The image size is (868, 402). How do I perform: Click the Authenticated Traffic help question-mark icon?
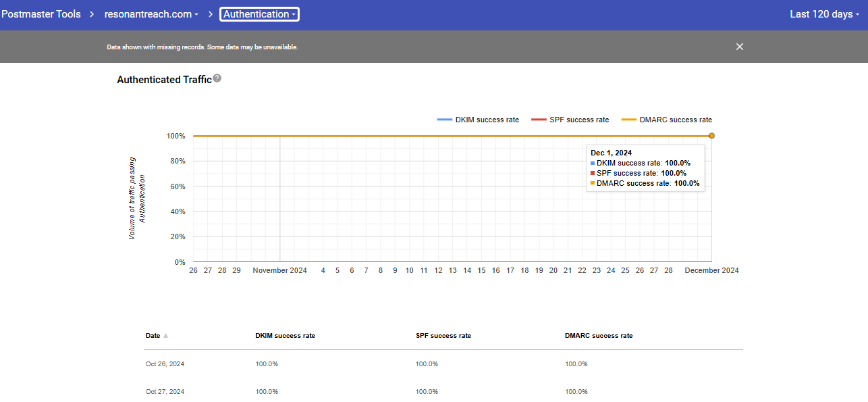(x=217, y=79)
